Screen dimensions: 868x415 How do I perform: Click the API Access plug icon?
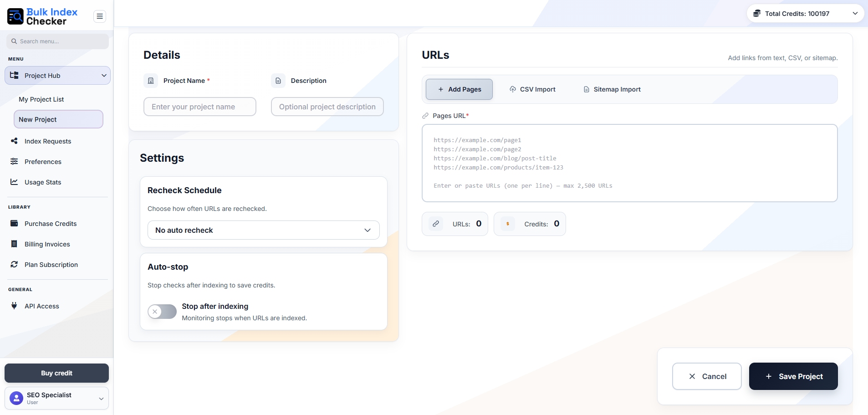(14, 306)
